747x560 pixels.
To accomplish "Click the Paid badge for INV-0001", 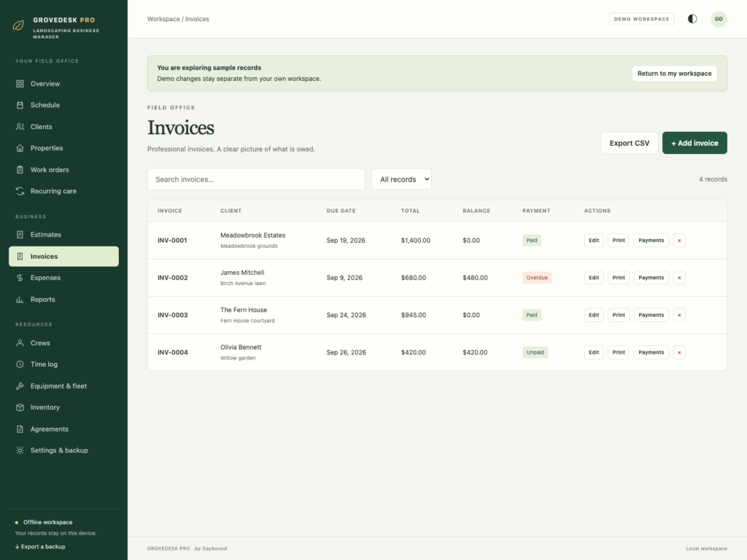I will point(532,241).
